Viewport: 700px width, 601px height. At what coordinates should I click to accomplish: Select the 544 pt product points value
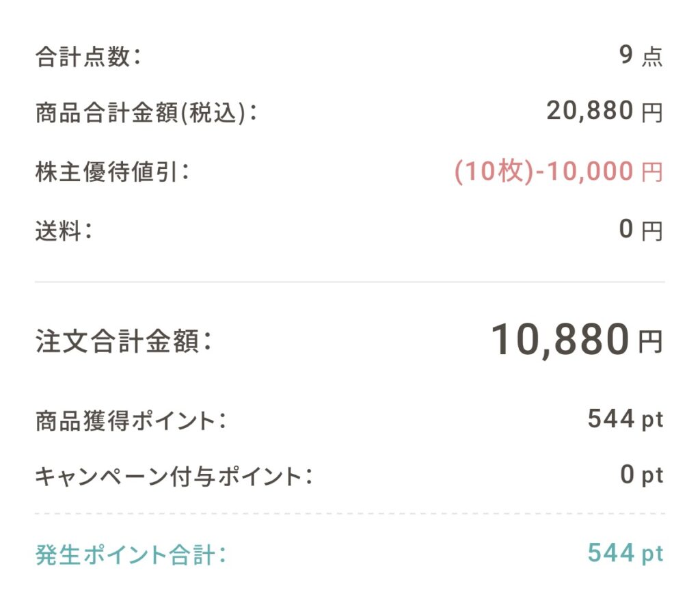625,420
